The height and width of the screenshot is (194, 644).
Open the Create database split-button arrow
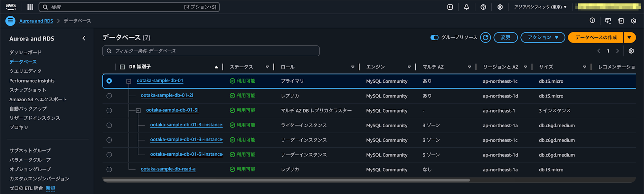coord(630,38)
